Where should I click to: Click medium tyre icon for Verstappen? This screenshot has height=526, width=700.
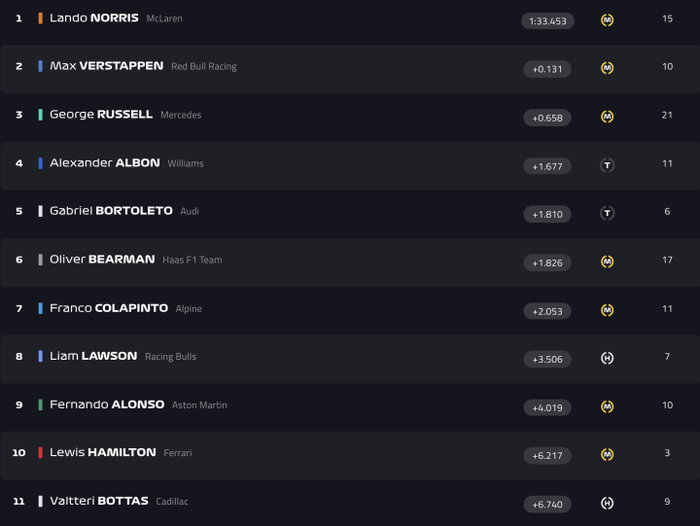[607, 68]
